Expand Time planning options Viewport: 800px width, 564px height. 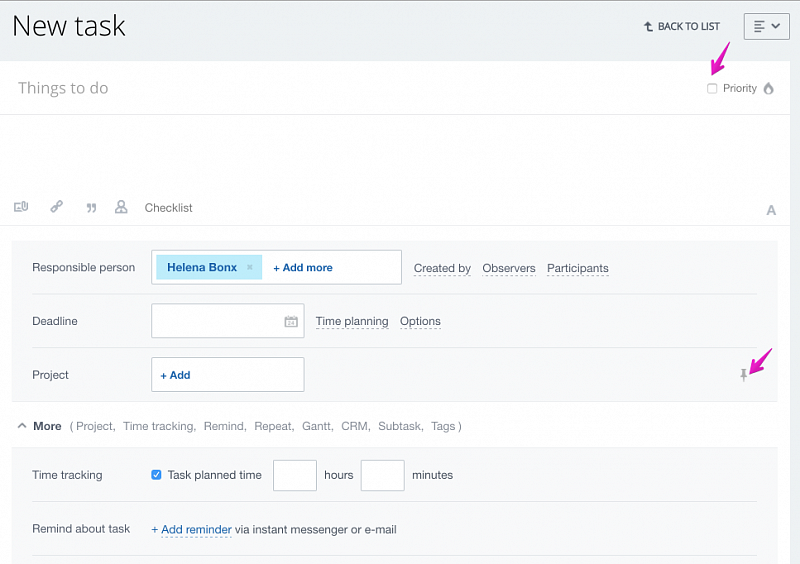[351, 322]
